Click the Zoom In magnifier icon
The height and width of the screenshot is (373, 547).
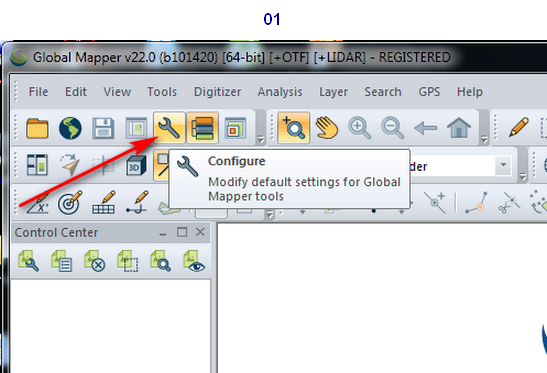coord(360,128)
